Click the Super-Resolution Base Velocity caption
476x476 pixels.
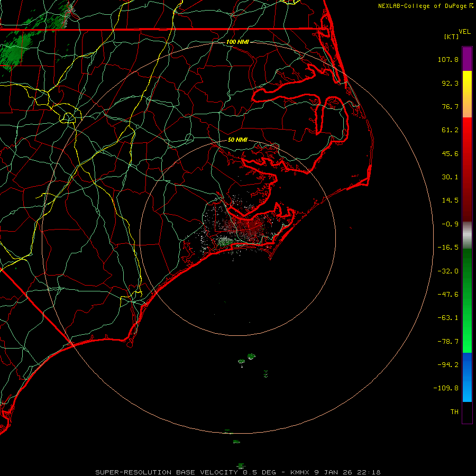pos(237,472)
